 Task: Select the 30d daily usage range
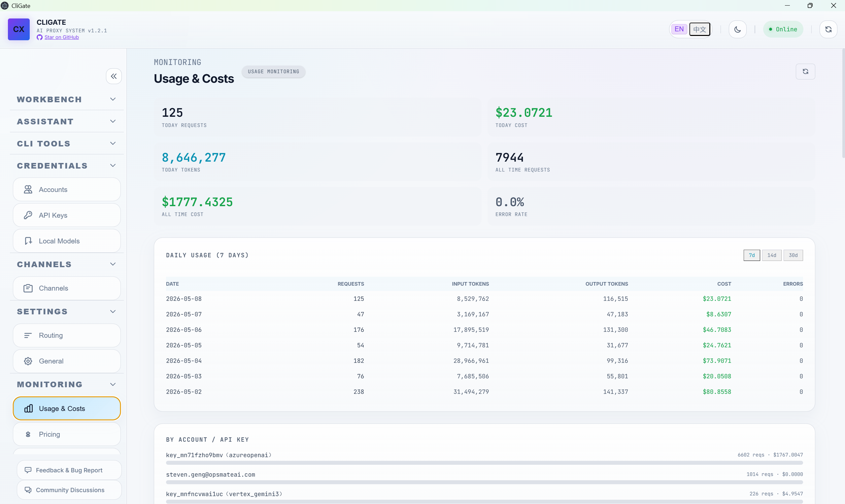pos(793,255)
